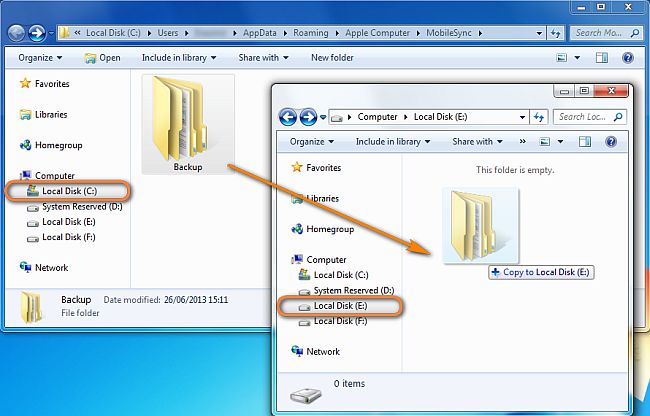Open the view options arrow in the MobileSync window
This screenshot has height=416, width=650.
click(x=577, y=58)
